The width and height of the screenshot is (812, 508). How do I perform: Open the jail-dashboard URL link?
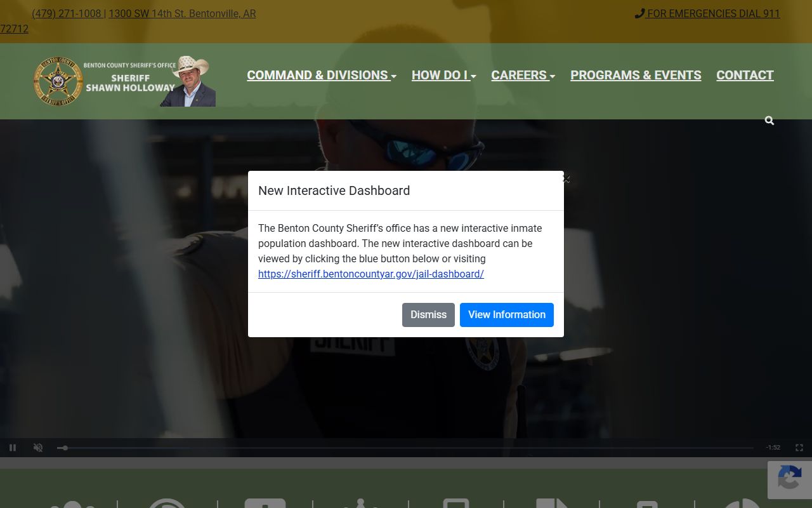[370, 274]
